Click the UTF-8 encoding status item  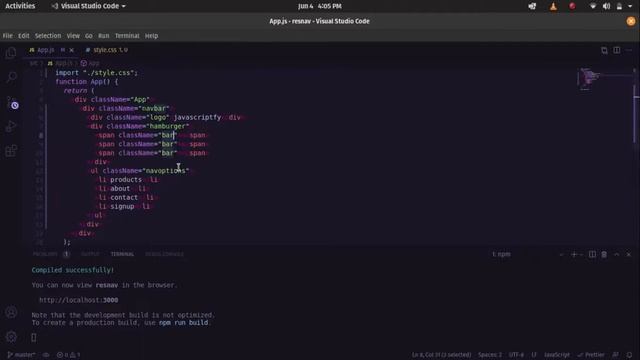point(516,355)
